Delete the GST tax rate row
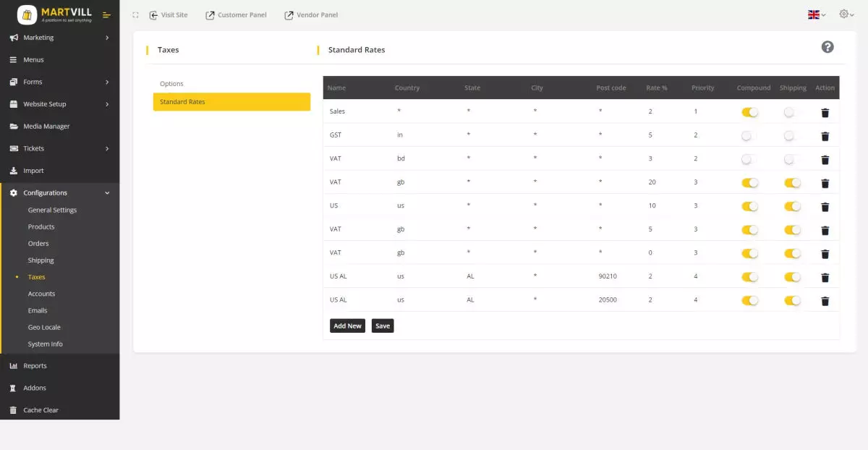This screenshot has height=450, width=868. pyautogui.click(x=825, y=136)
